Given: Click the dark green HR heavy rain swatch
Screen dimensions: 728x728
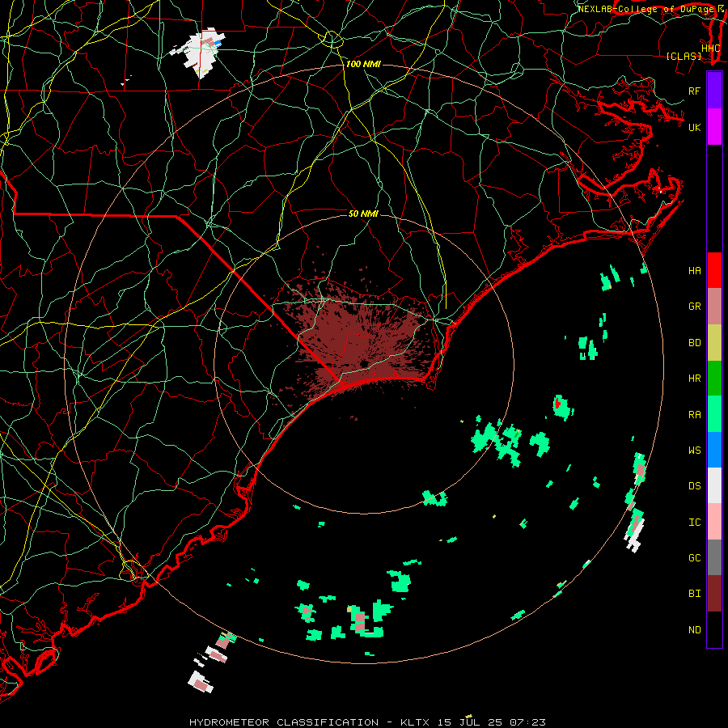Looking at the screenshot, I should tap(714, 379).
